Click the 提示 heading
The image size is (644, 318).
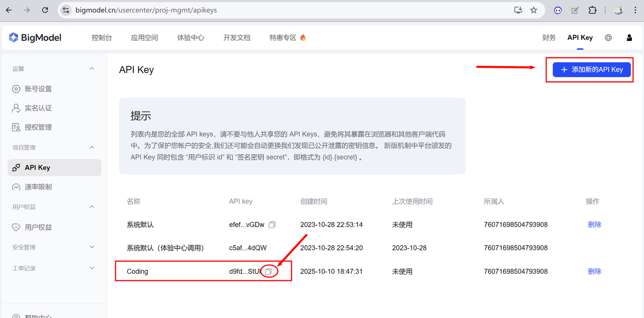[141, 116]
